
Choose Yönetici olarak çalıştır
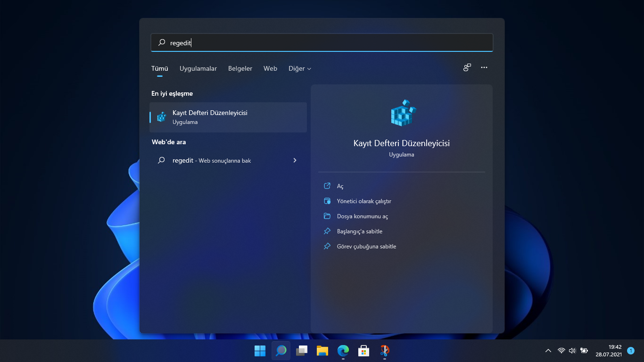click(x=364, y=201)
